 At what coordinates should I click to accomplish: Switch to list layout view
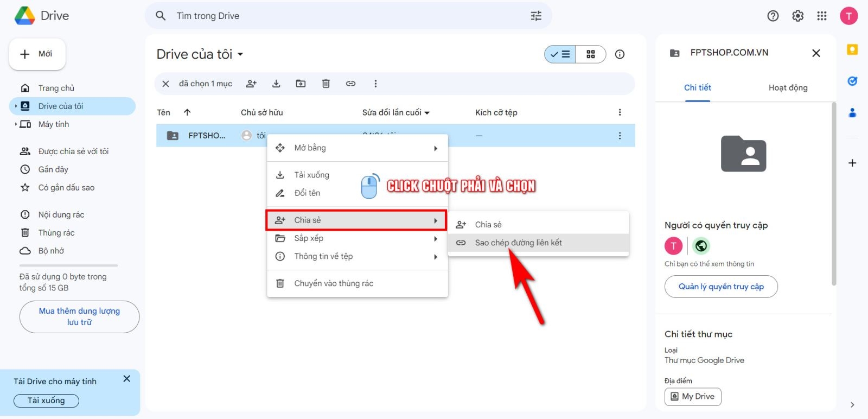560,54
